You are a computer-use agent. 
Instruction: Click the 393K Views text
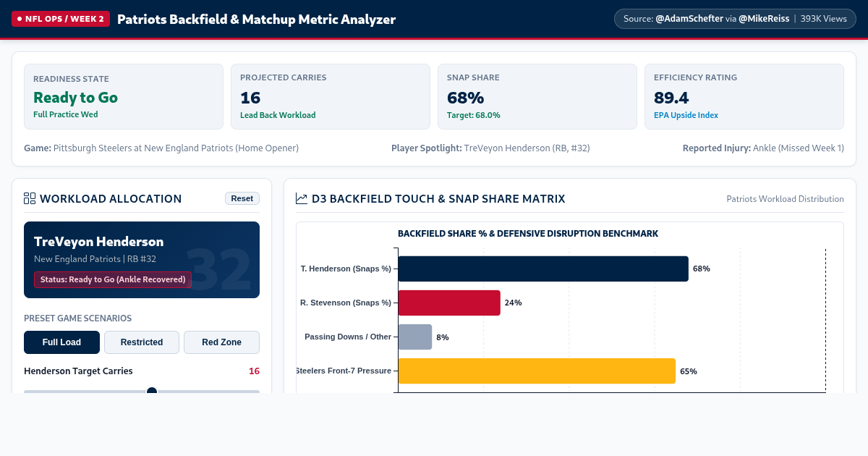pyautogui.click(x=823, y=19)
